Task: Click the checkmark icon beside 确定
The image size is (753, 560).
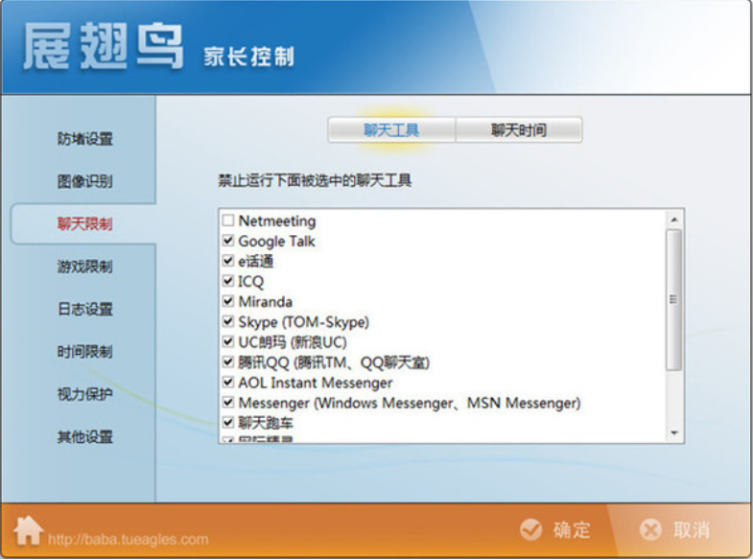Action: click(530, 530)
